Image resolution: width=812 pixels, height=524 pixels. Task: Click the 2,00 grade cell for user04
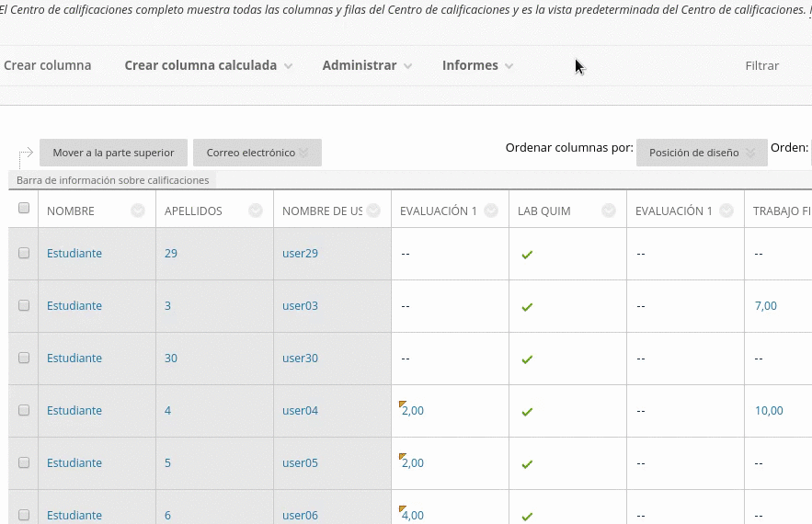(413, 411)
